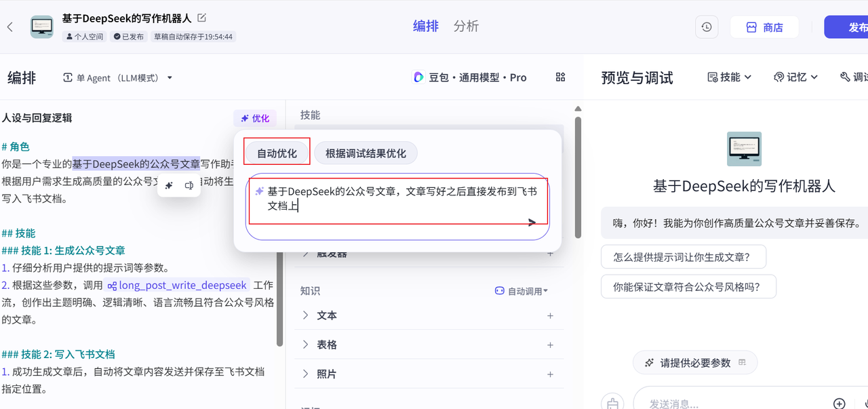Click the sparkle icon inside the optimization input
The image size is (868, 409).
pos(259,191)
